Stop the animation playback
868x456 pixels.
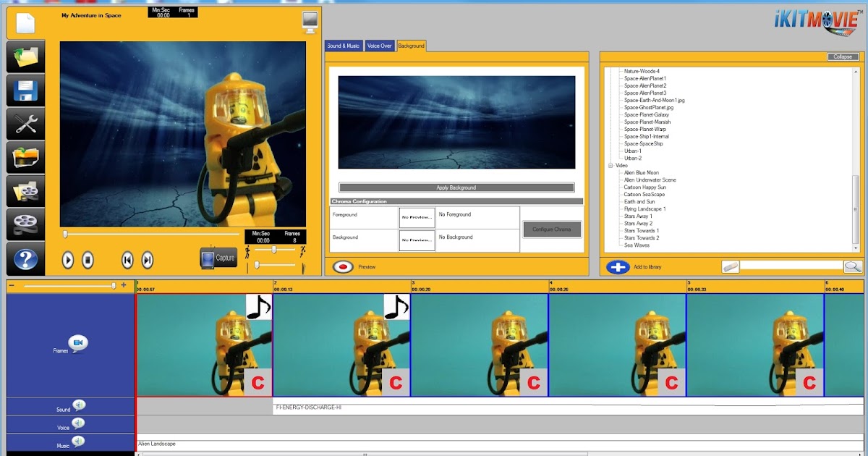[x=88, y=260]
